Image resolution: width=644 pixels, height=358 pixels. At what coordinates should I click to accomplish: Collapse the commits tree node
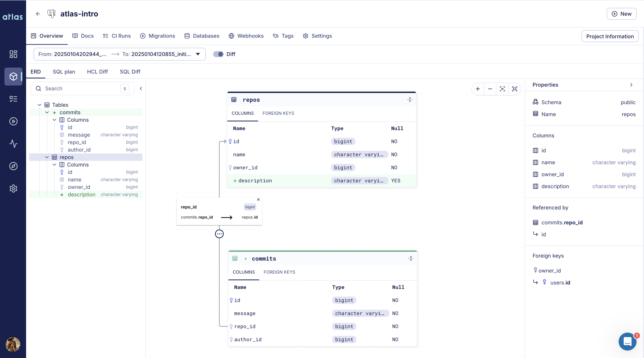[47, 112]
